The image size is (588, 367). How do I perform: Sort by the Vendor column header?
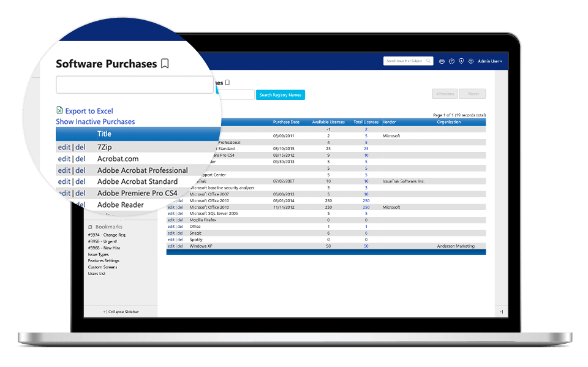[x=390, y=122]
